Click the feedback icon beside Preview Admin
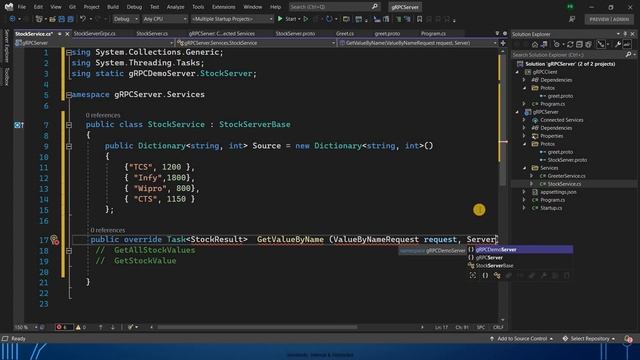Viewport: 640px width, 360px height. [x=572, y=19]
